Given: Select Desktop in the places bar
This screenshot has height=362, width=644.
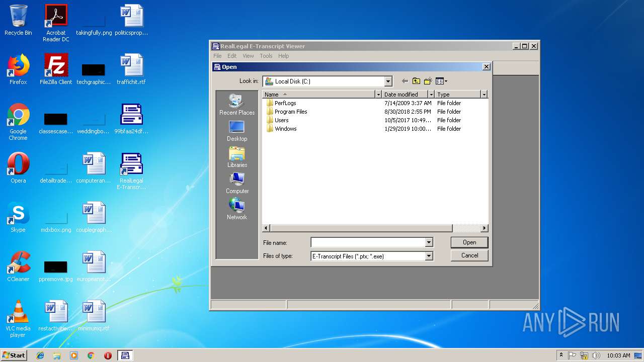Looking at the screenshot, I should [x=237, y=131].
